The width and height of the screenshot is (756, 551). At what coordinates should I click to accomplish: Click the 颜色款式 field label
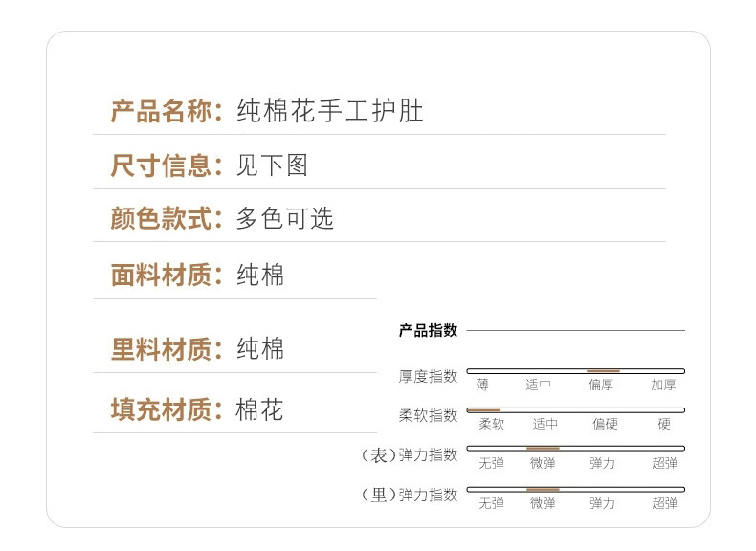166,218
